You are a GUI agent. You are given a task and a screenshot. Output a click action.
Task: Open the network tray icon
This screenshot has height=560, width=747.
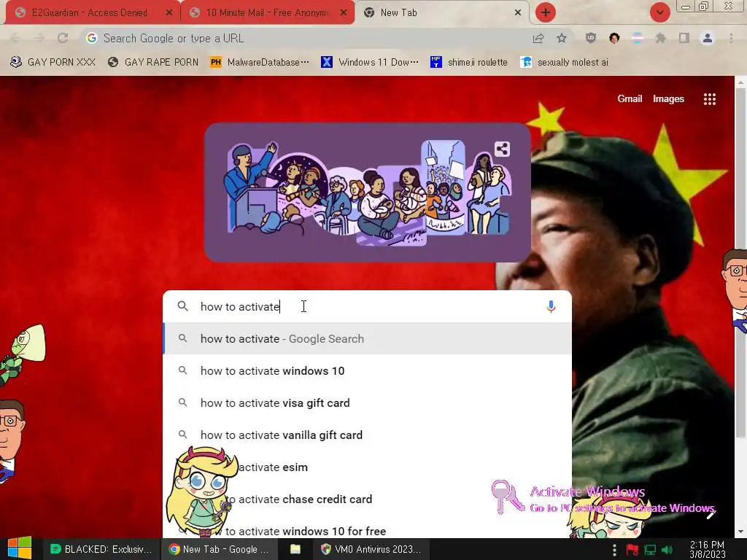pyautogui.click(x=650, y=550)
